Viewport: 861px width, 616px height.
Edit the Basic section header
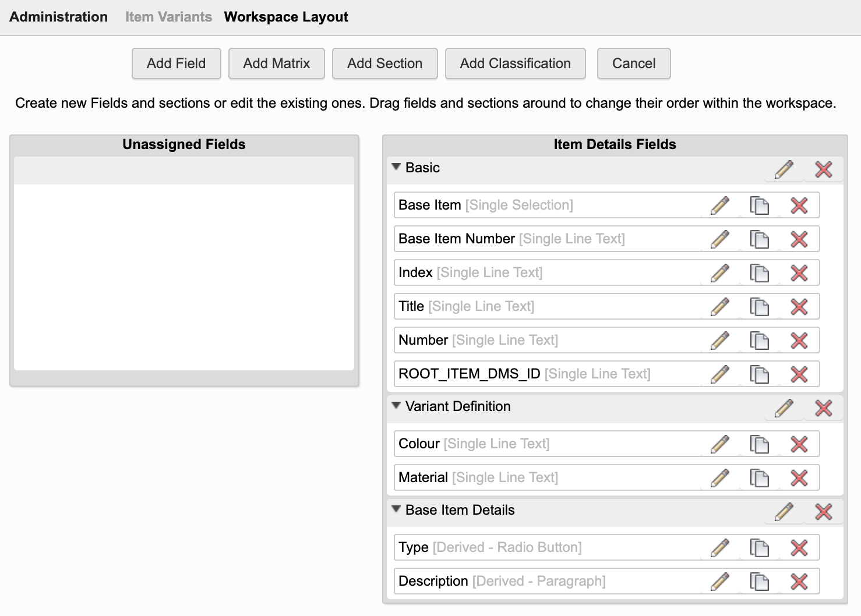tap(784, 169)
